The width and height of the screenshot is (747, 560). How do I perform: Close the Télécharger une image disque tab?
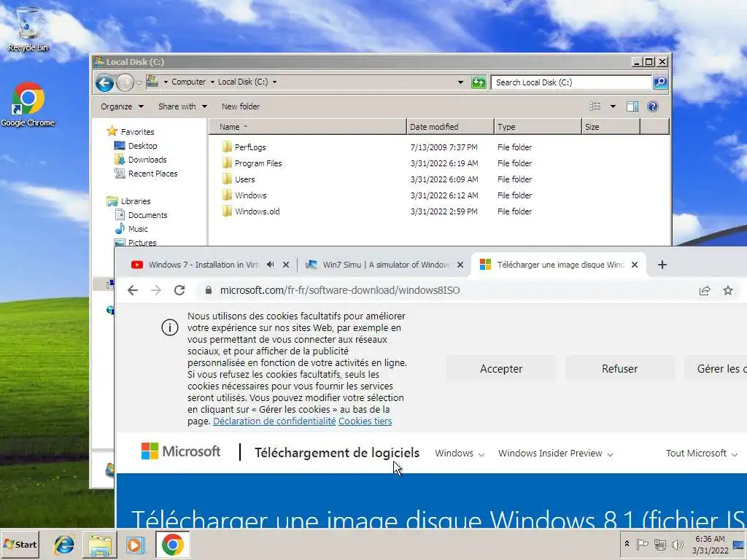[x=635, y=265]
